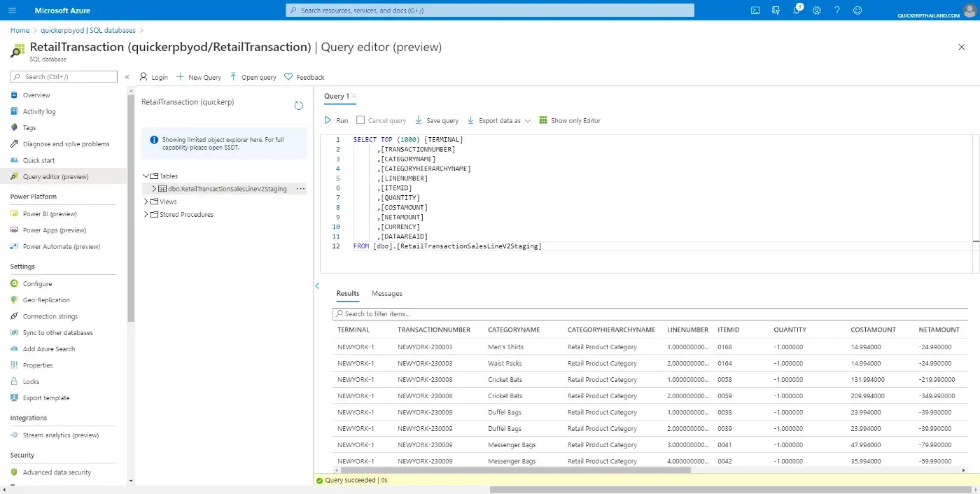Viewport: 980px width, 494px height.
Task: Open Overview in the sidebar
Action: tap(36, 95)
